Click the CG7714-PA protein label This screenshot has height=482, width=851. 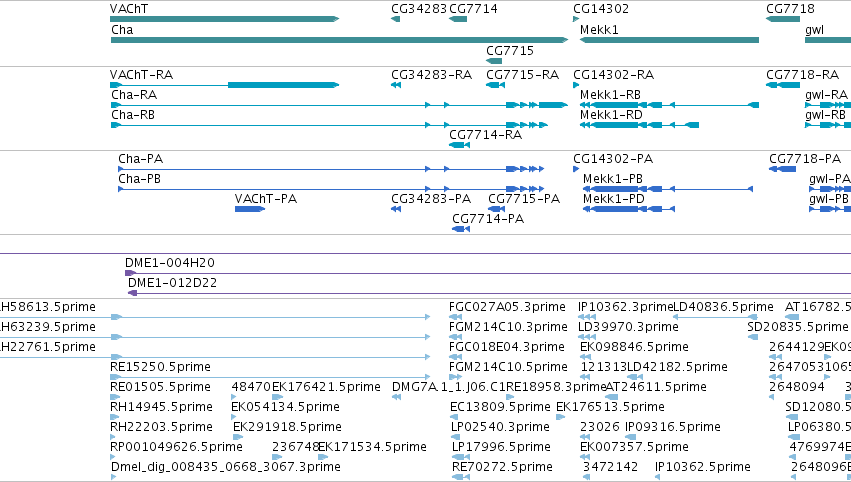tap(488, 219)
